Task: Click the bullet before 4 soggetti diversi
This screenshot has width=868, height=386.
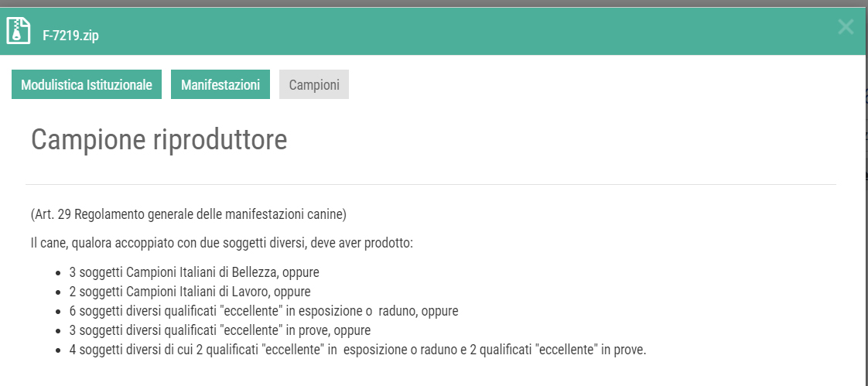Action: pyautogui.click(x=58, y=350)
